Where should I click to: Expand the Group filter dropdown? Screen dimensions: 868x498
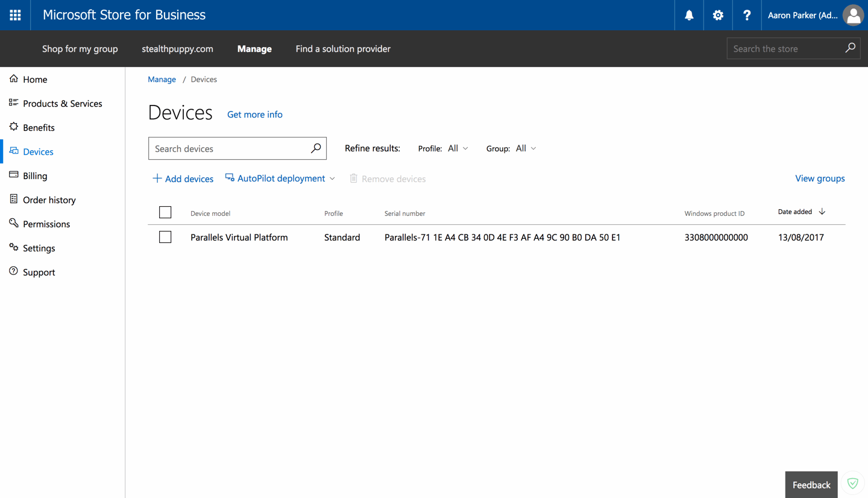click(525, 148)
